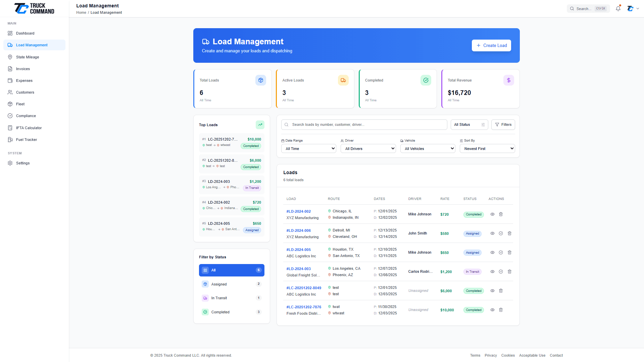Delete load LC-20251202-7876 with trash icon
This screenshot has height=362, width=644.
501,310
